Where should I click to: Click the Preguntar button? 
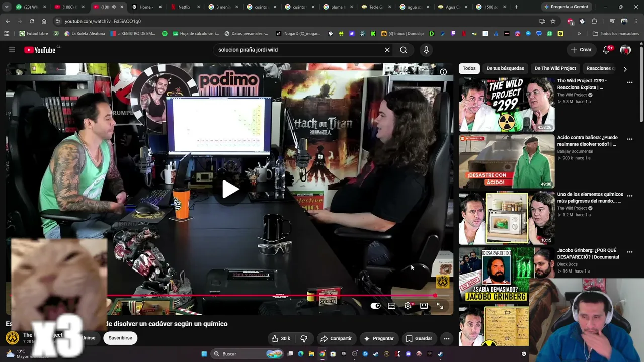click(x=379, y=338)
